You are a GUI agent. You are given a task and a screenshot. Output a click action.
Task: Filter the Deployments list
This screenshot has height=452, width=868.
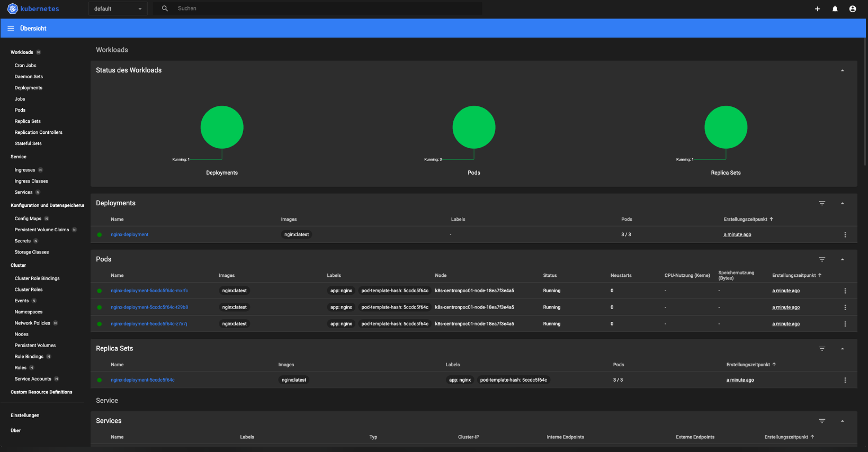[822, 203]
